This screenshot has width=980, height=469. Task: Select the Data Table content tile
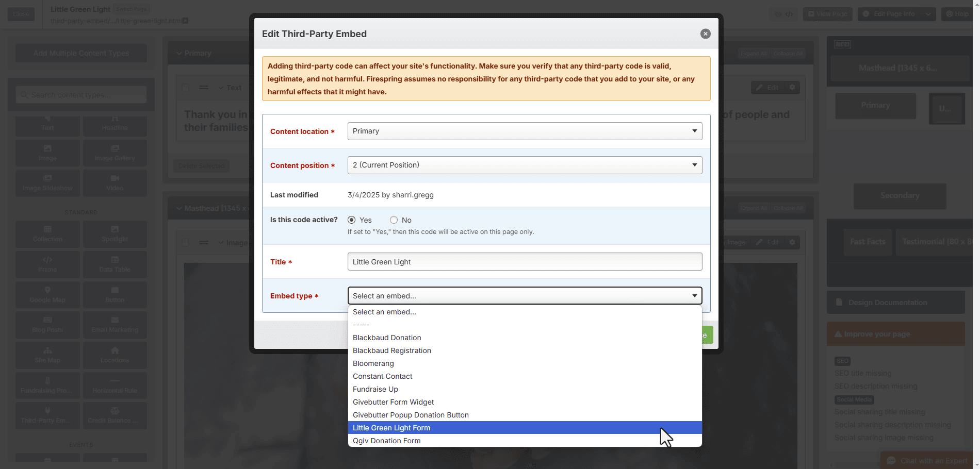(115, 264)
